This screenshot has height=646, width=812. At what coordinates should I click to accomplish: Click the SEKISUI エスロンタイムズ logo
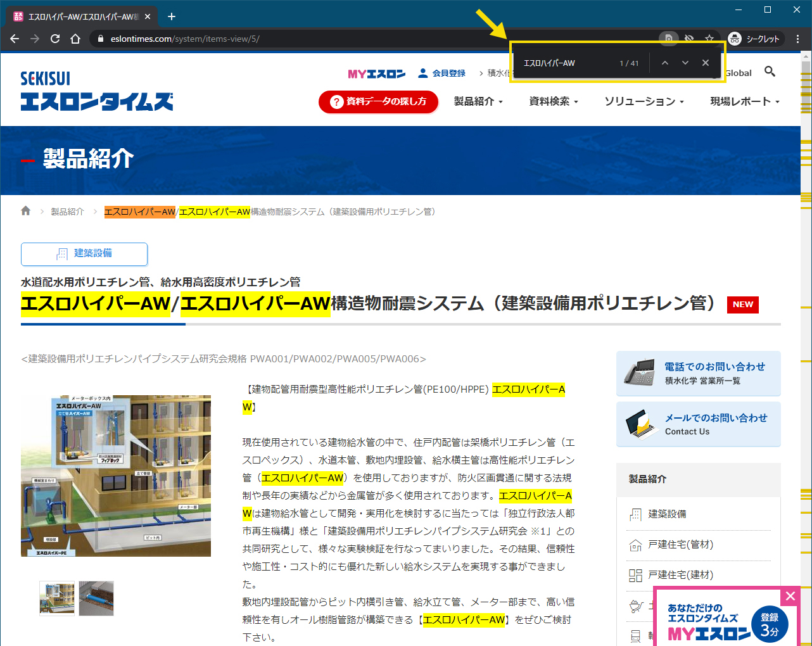[x=96, y=91]
